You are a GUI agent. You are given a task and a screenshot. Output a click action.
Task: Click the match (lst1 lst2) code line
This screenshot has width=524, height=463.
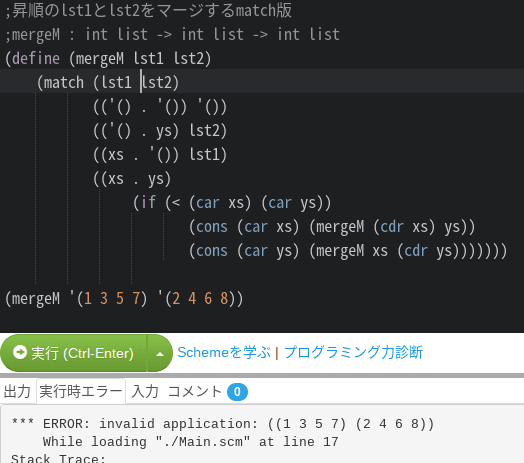point(108,83)
